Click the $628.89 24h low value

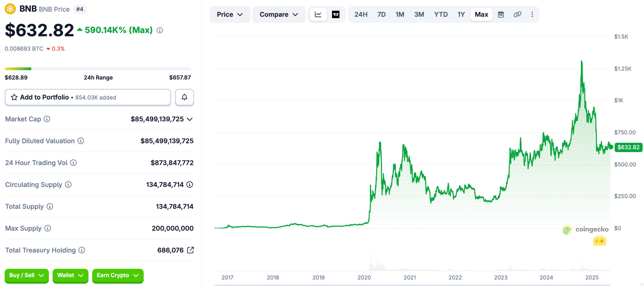[x=16, y=77]
